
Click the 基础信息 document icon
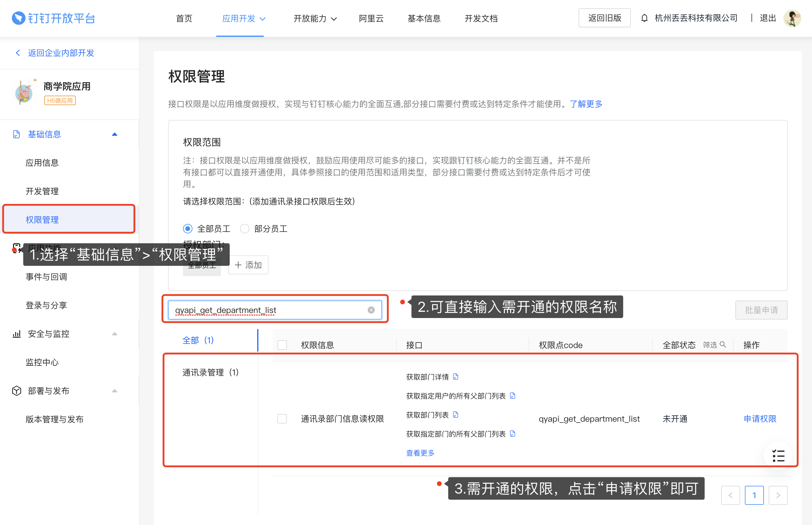16,134
